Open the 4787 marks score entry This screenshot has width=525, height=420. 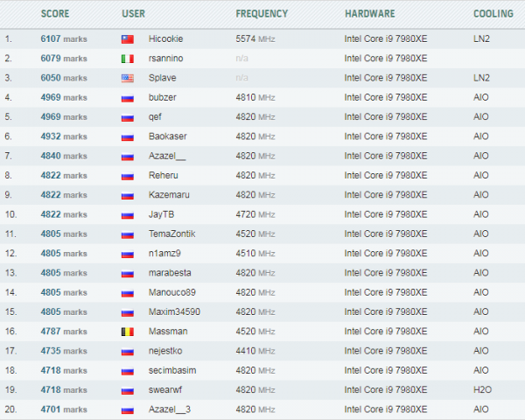(x=64, y=332)
